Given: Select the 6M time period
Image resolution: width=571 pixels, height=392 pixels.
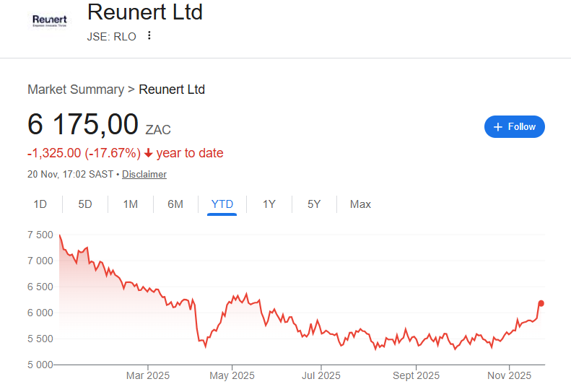Looking at the screenshot, I should (x=175, y=204).
